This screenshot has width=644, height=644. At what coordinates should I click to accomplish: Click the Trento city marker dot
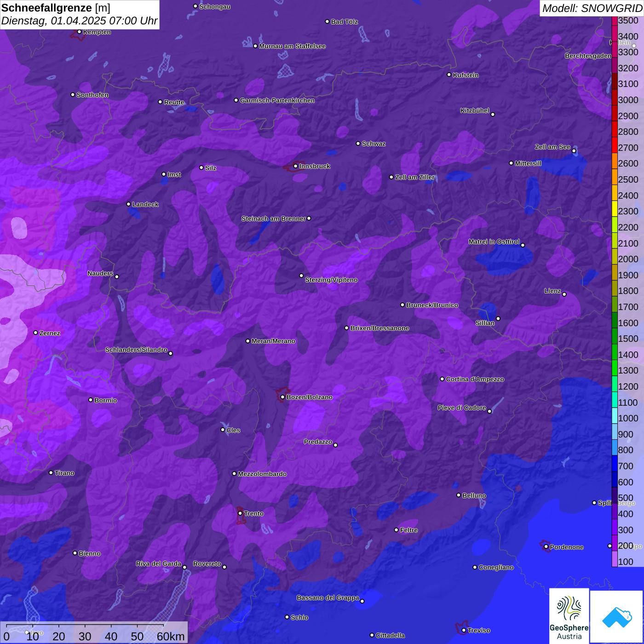point(240,513)
